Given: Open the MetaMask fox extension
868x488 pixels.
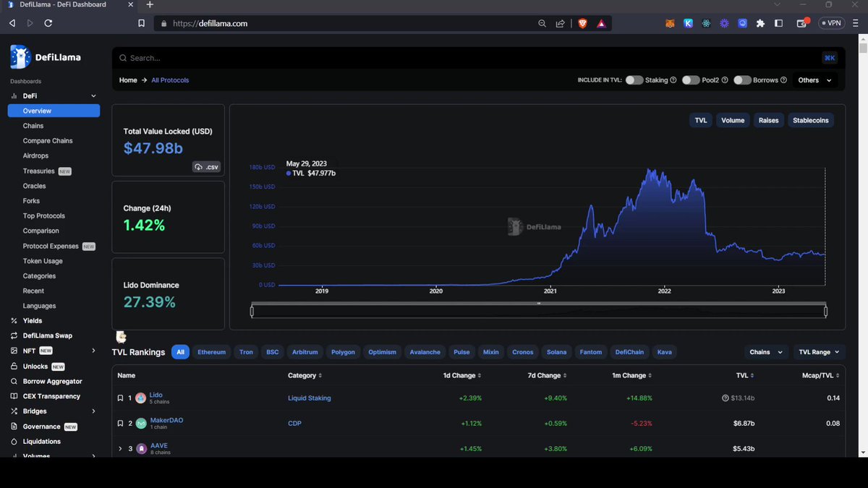Looking at the screenshot, I should [670, 23].
